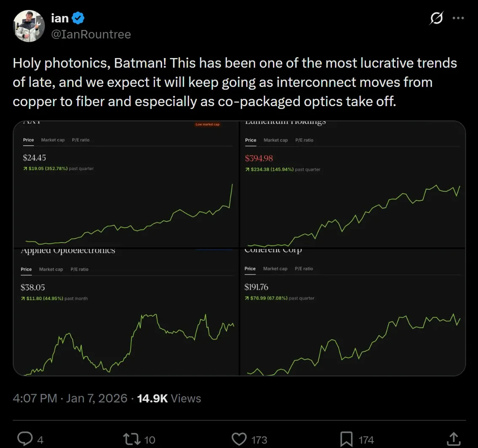Click the 14.9K Views count
Image resolution: width=478 pixels, height=448 pixels.
tap(169, 398)
